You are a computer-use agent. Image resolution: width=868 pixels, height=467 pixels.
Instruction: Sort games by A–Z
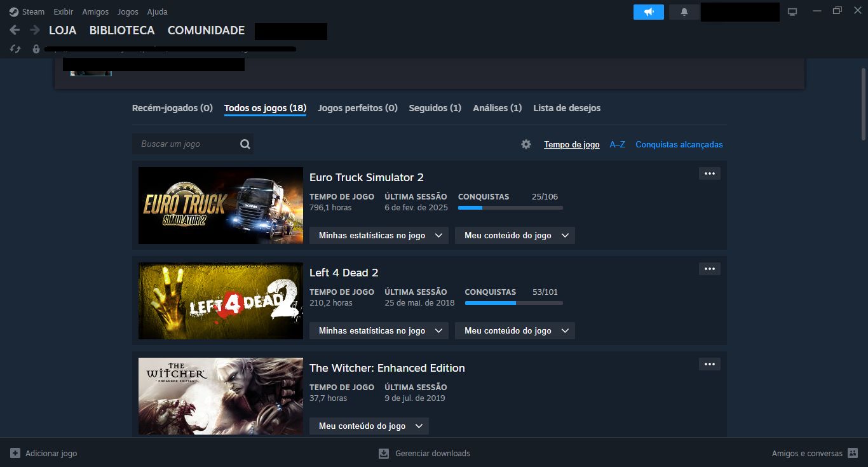(x=618, y=144)
